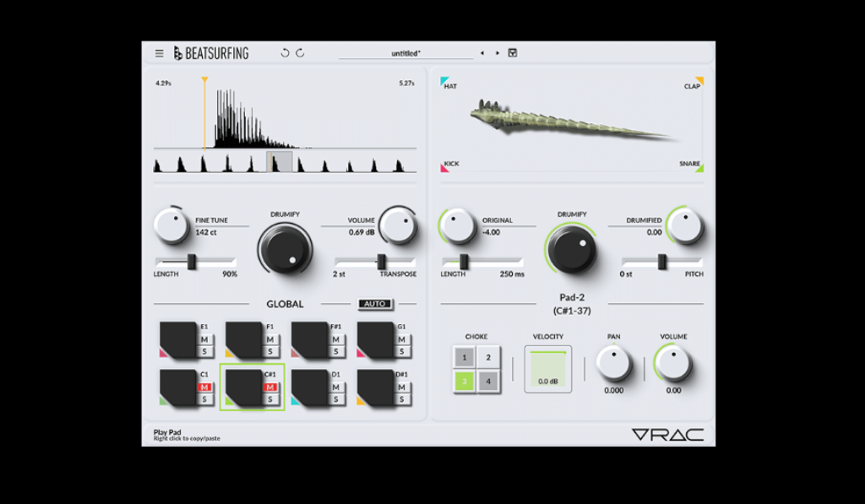
Task: Open the hamburger menu
Action: tap(160, 53)
